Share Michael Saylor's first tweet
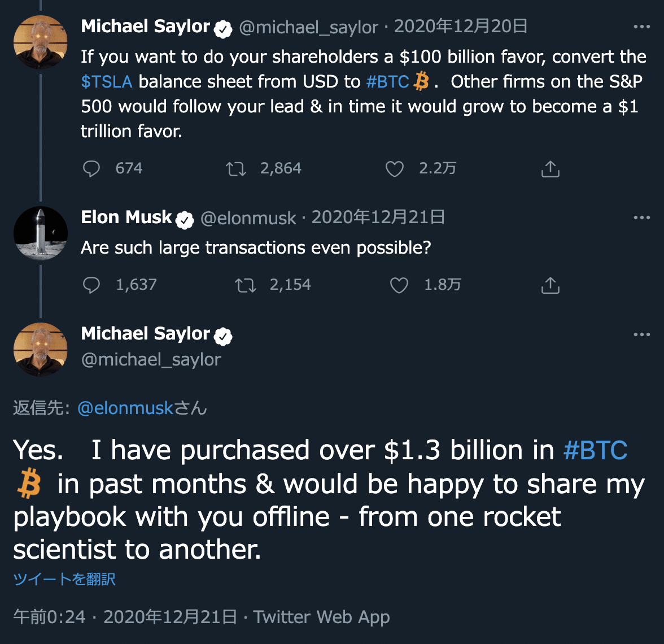The image size is (664, 644). pos(550,169)
